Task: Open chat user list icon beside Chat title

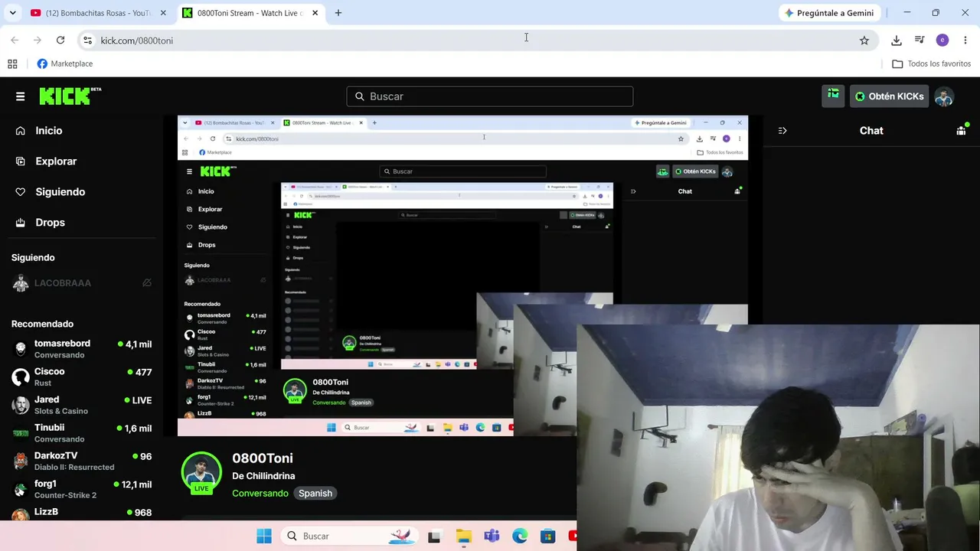Action: (x=962, y=130)
